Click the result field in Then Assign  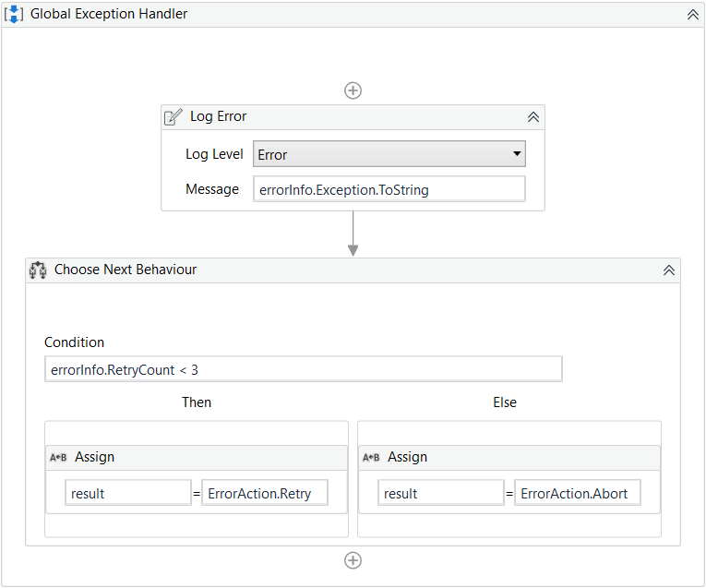point(128,493)
